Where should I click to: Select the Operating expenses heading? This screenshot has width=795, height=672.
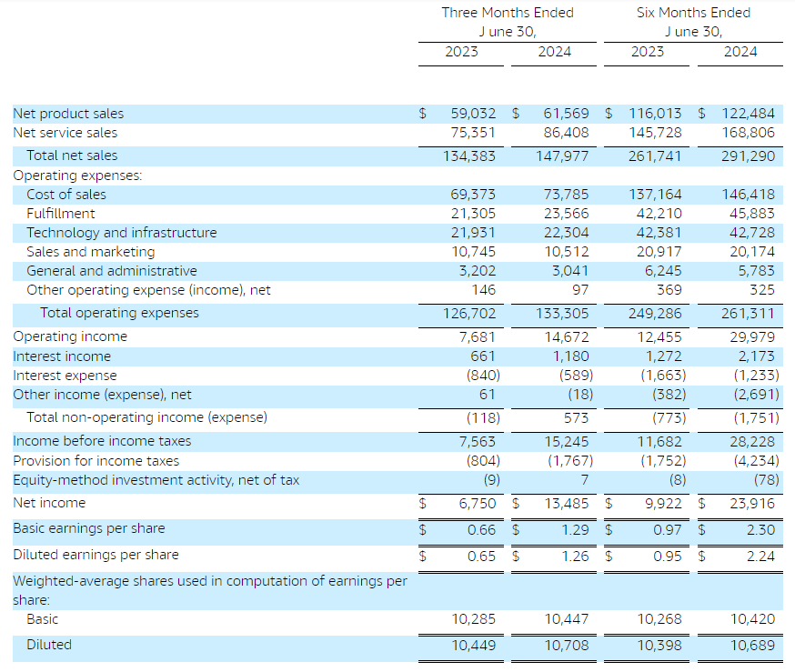pos(77,175)
